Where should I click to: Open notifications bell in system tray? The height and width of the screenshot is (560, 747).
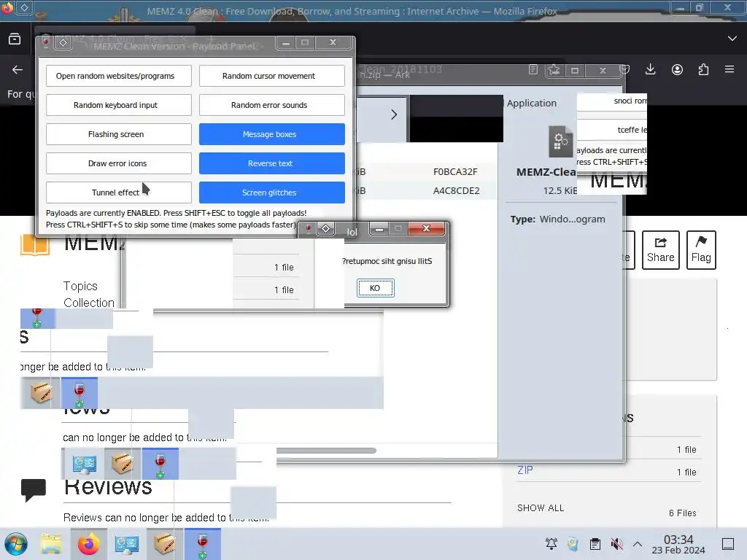(x=551, y=544)
